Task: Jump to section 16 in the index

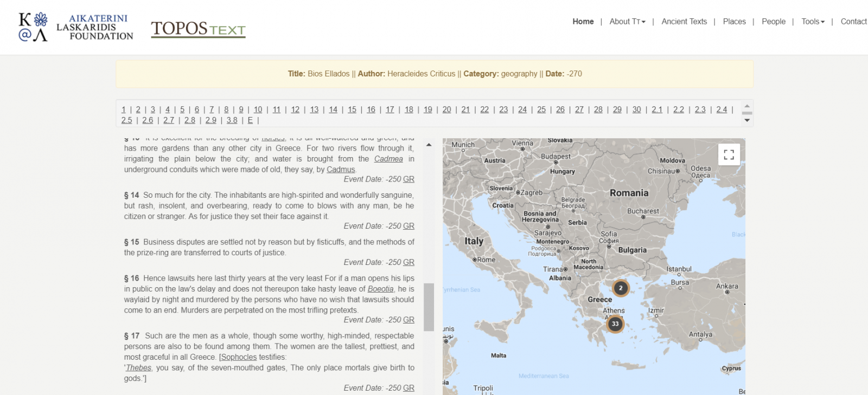Action: (x=371, y=109)
